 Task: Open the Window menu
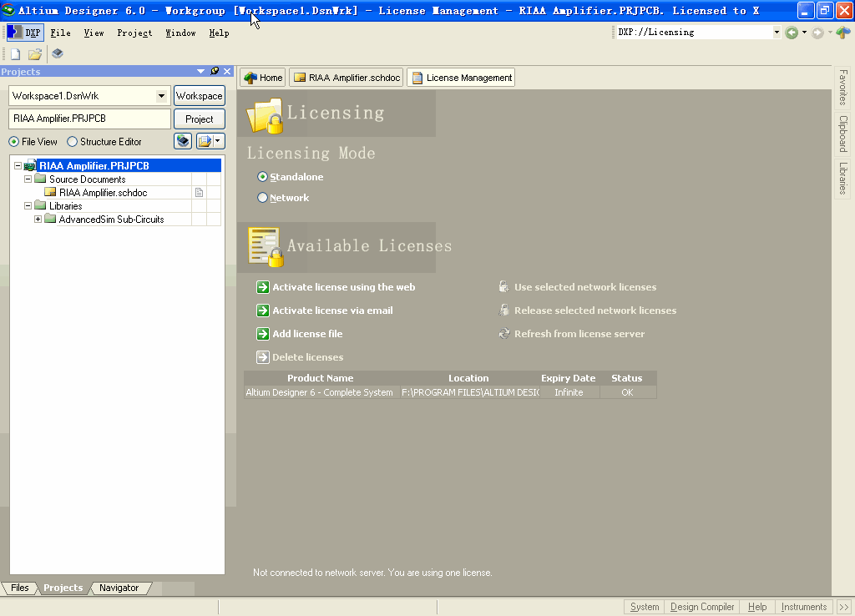pos(180,33)
